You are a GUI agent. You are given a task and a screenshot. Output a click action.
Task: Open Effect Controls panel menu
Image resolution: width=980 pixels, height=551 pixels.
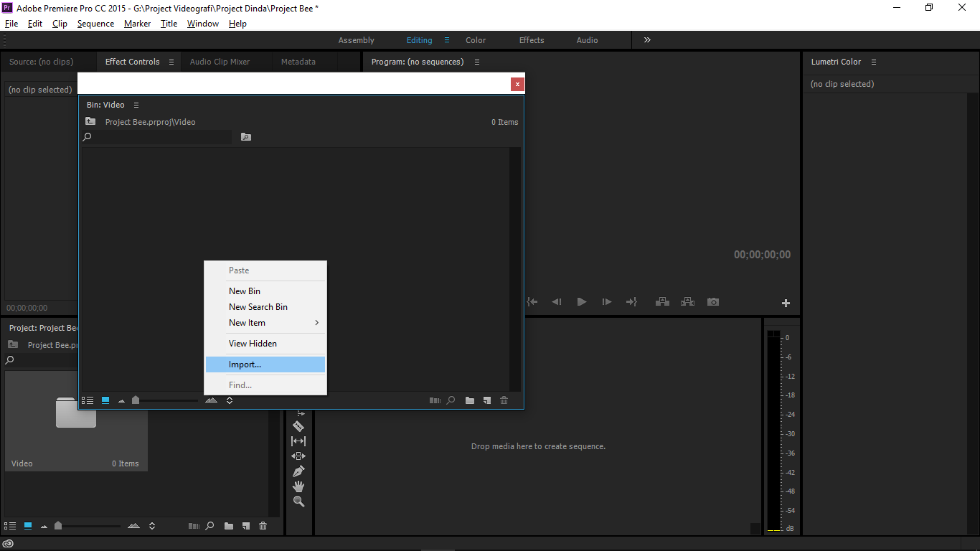tap(171, 62)
